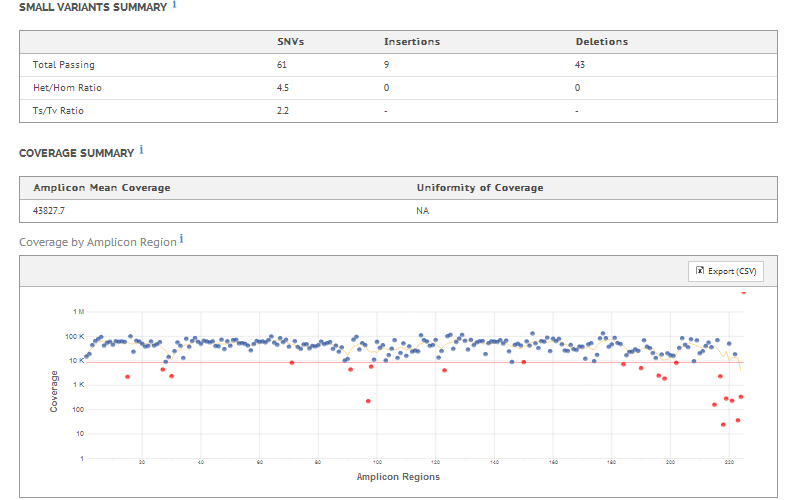Export the coverage chart as CSV
Image resolution: width=800 pixels, height=500 pixels.
[x=725, y=271]
